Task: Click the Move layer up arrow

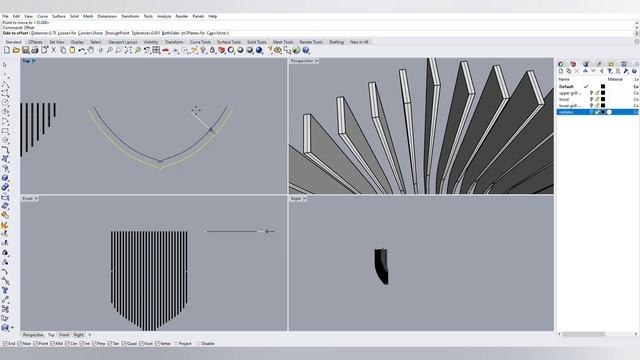Action: (585, 71)
